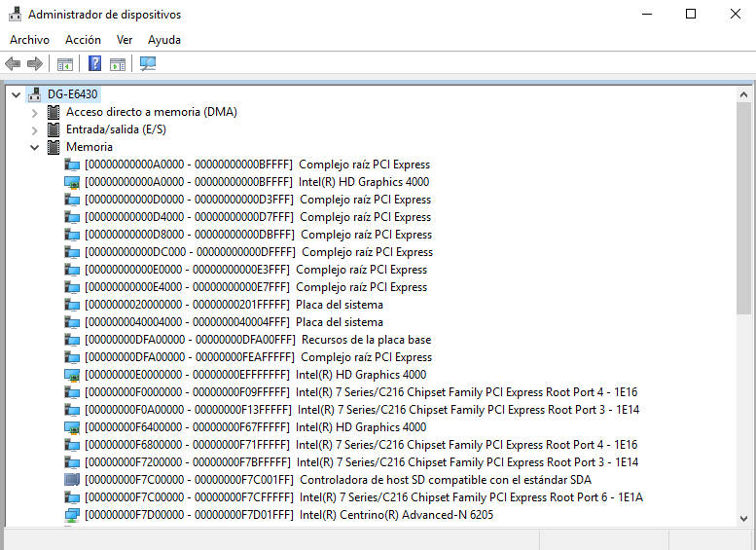Click the icon for Root Port 6 - 1E1A

tap(72, 497)
